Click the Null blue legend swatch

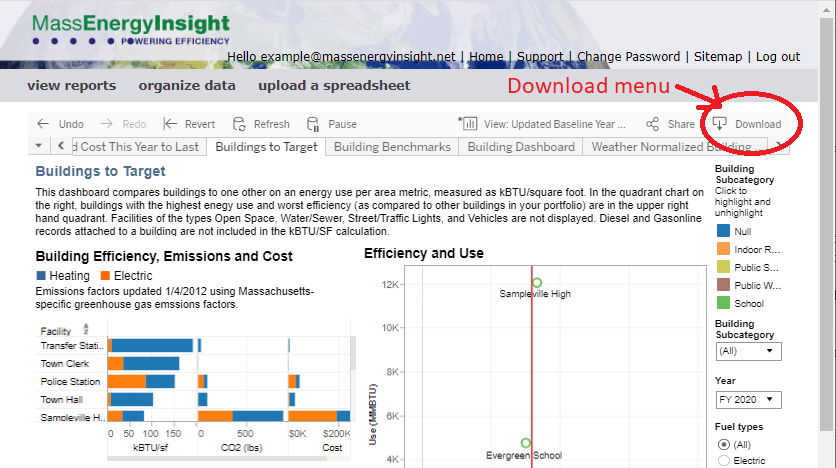click(x=723, y=231)
